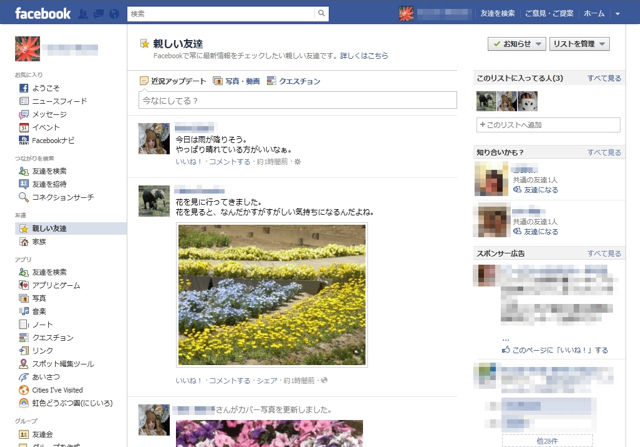Click 他28件 link at bottom right
This screenshot has width=640, height=447.
547,441
